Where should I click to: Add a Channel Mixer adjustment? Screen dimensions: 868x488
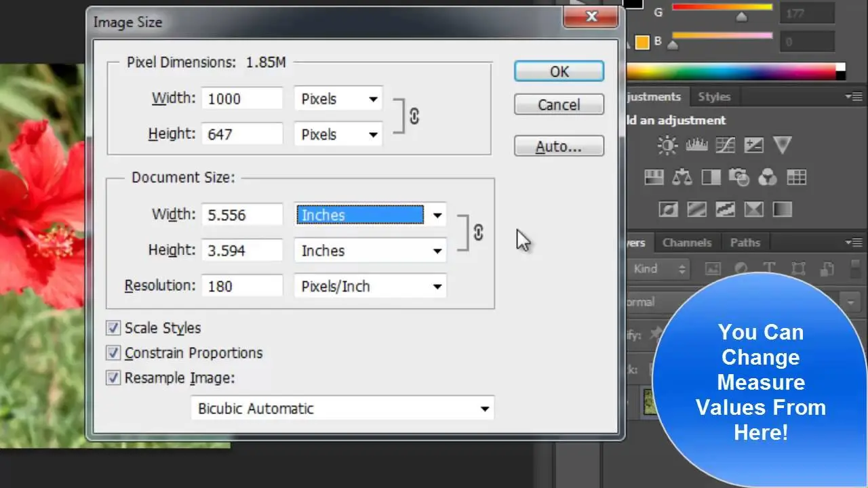point(768,178)
